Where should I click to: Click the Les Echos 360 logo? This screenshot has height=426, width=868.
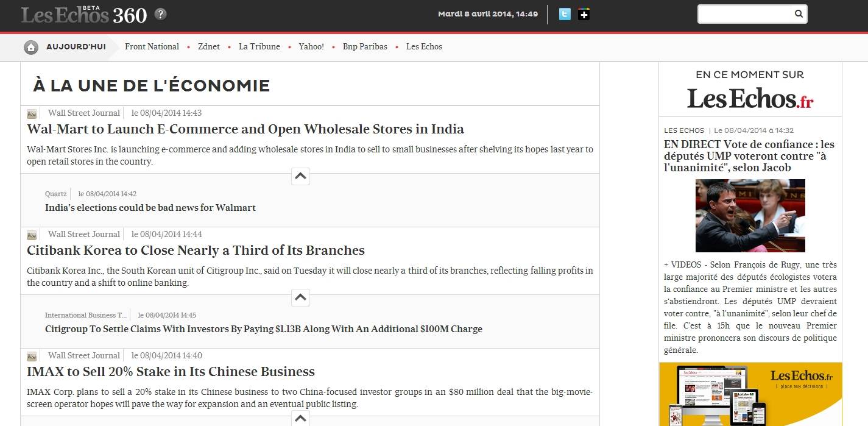pos(83,15)
